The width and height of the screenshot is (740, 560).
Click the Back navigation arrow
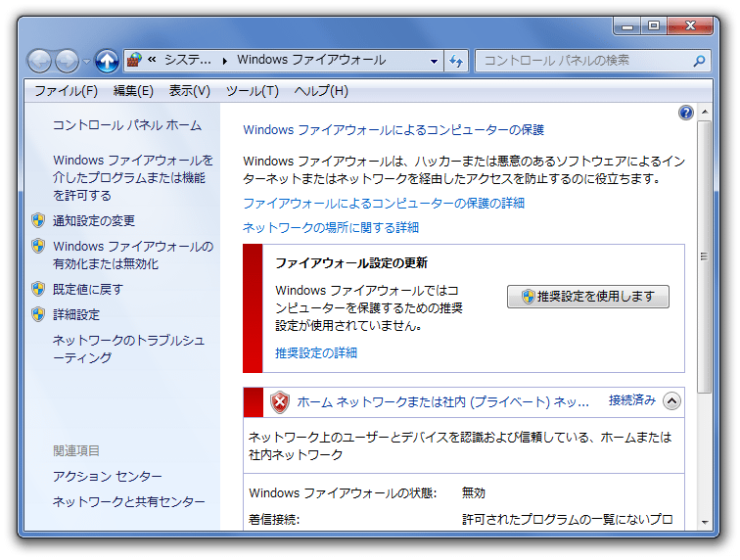pyautogui.click(x=39, y=61)
